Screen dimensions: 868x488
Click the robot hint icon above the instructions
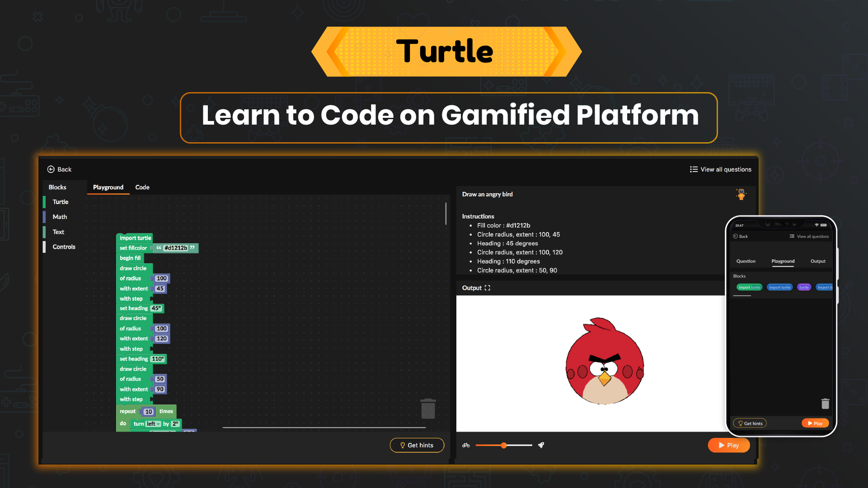(x=741, y=195)
